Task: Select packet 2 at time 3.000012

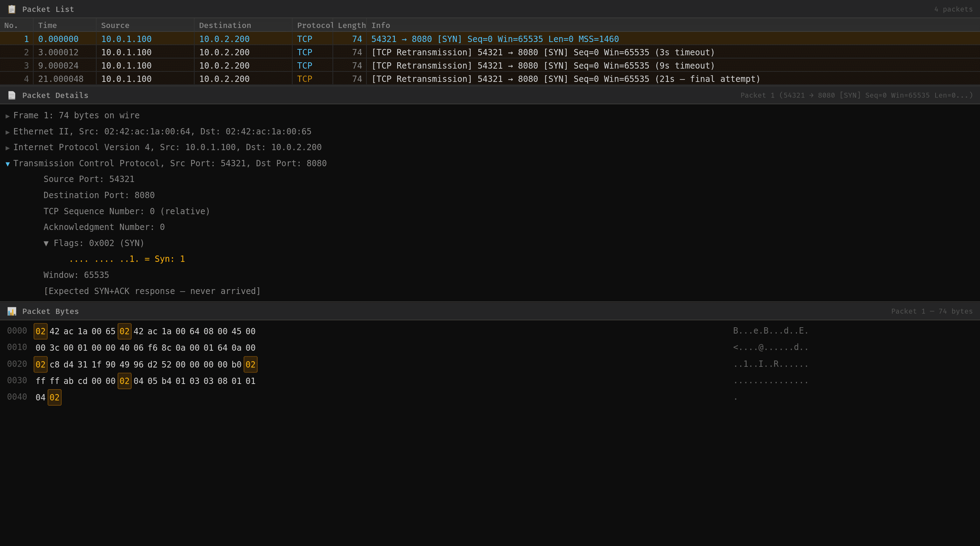Action: click(x=490, y=52)
